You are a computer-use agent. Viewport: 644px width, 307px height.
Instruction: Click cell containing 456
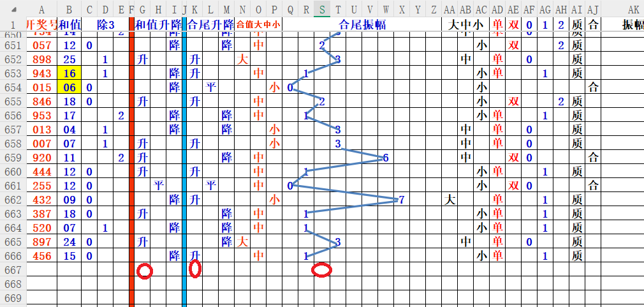tap(42, 256)
